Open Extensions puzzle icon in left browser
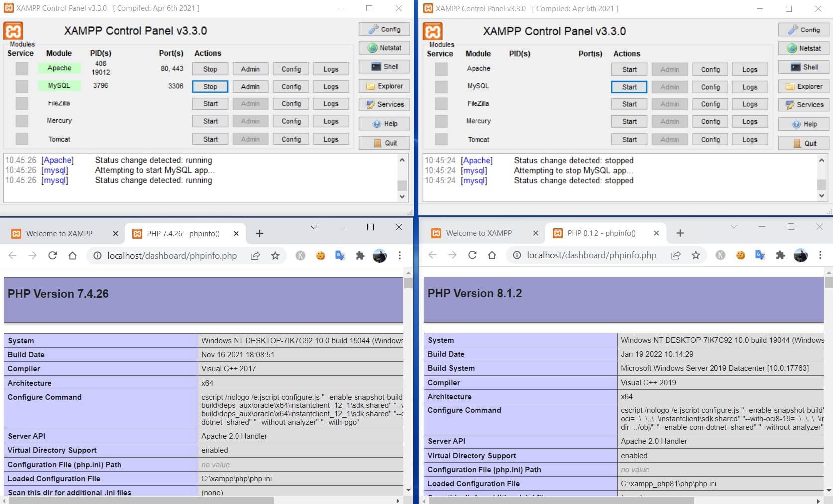The width and height of the screenshot is (833, 504). 360,255
